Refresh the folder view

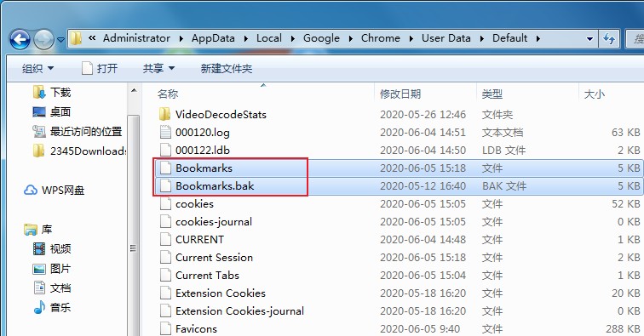[609, 39]
